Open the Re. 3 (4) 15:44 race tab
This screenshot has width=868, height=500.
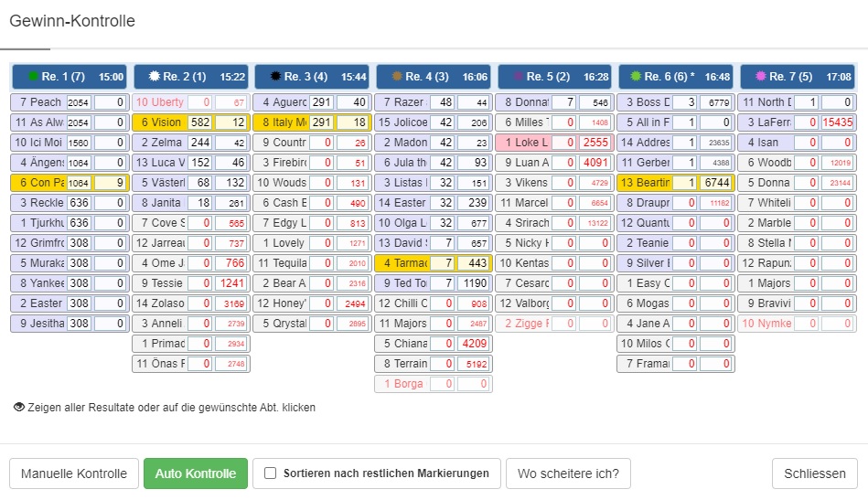312,77
